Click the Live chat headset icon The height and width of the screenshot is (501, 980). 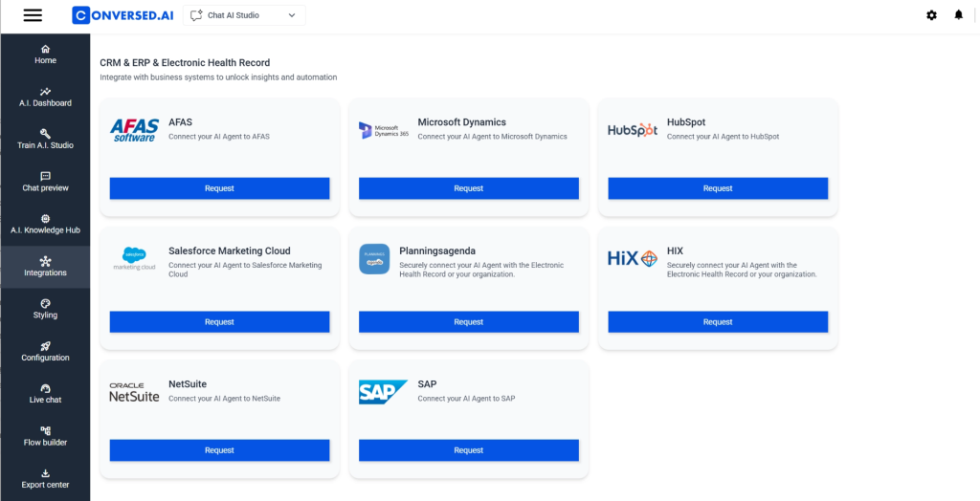tap(45, 388)
